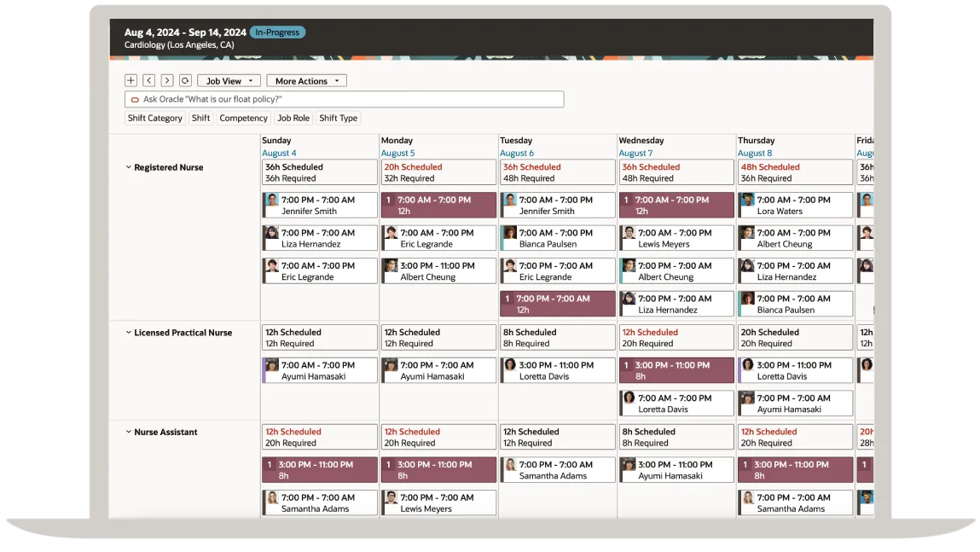
Task: Open Thursday's open Nurse Assistant 3:00 PM 8h shift
Action: (795, 469)
